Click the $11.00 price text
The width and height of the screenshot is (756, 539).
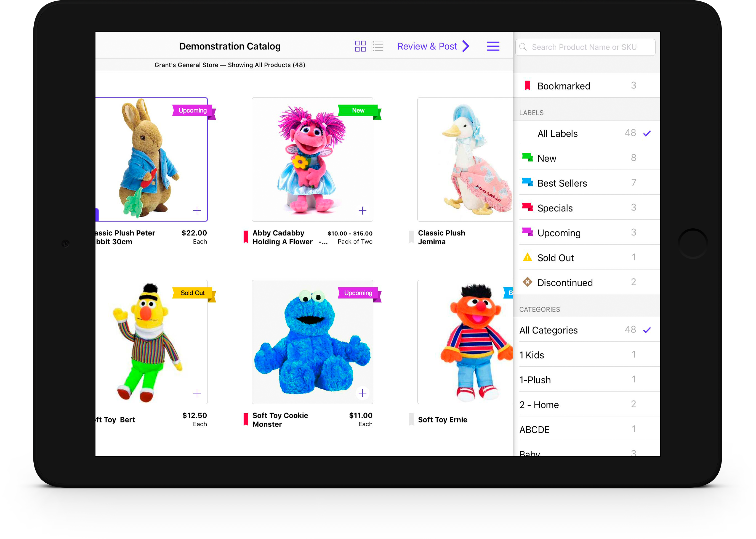click(x=360, y=416)
